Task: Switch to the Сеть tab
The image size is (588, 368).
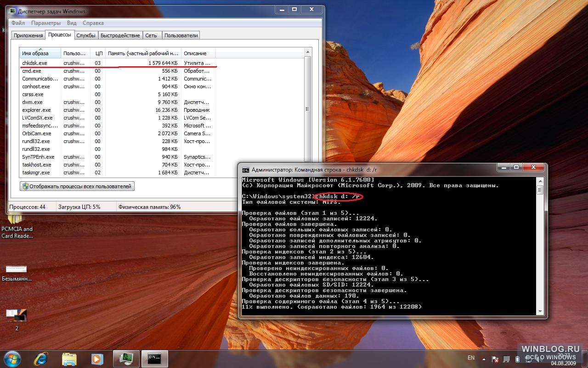Action: point(151,35)
